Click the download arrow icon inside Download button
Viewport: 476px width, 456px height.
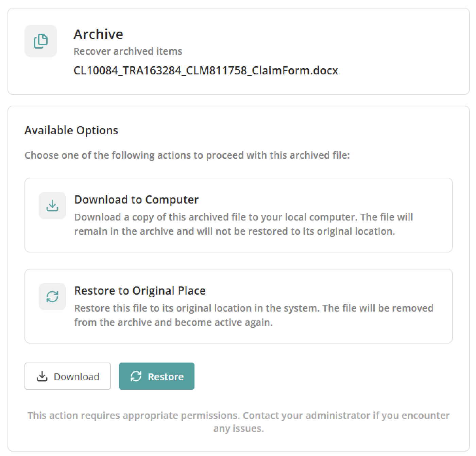(x=42, y=376)
